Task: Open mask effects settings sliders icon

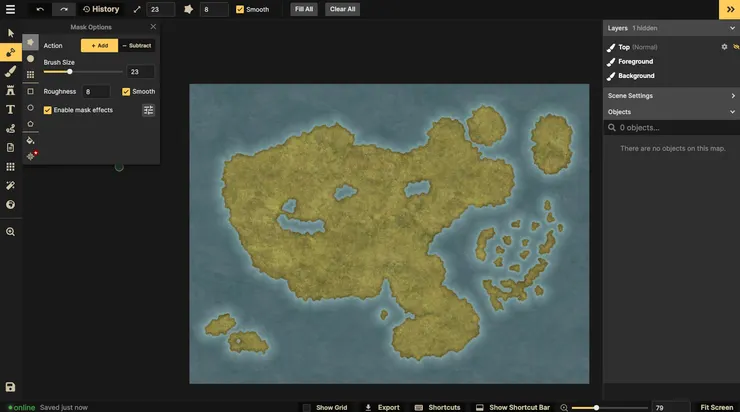Action: (x=148, y=110)
